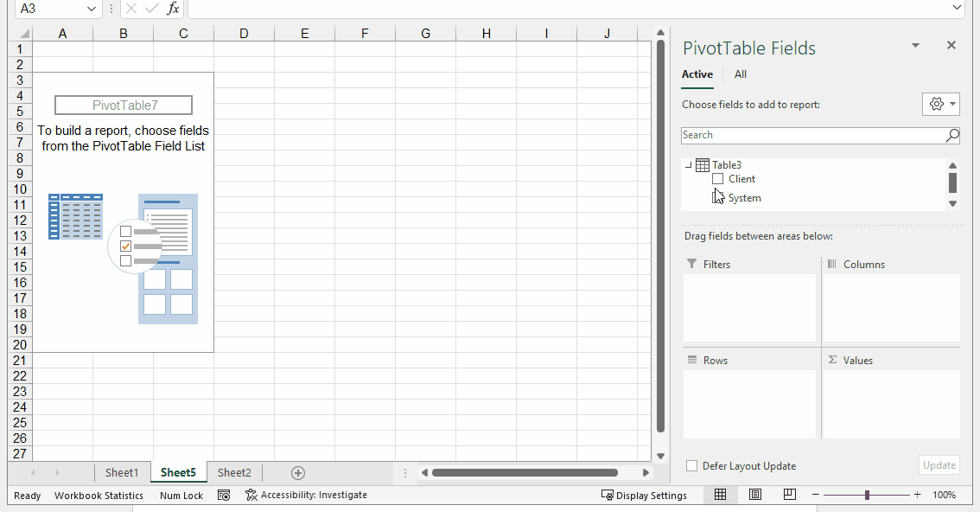This screenshot has width=980, height=512.
Task: Click the macro recording icon in status bar
Action: (x=224, y=496)
